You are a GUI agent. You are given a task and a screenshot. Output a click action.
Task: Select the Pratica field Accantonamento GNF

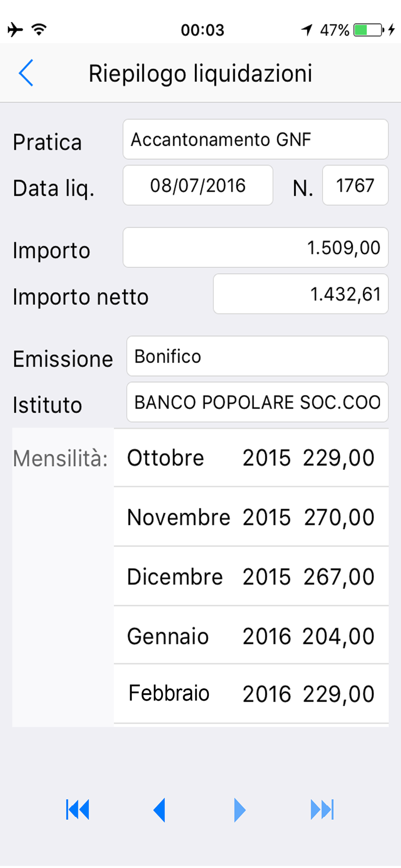coord(255,139)
